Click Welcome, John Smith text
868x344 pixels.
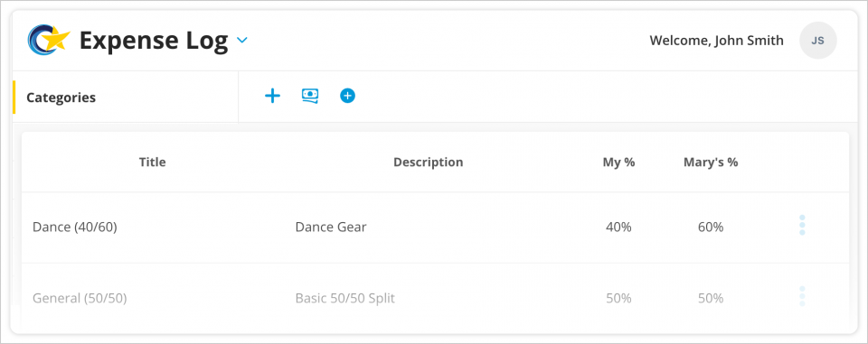pos(716,41)
